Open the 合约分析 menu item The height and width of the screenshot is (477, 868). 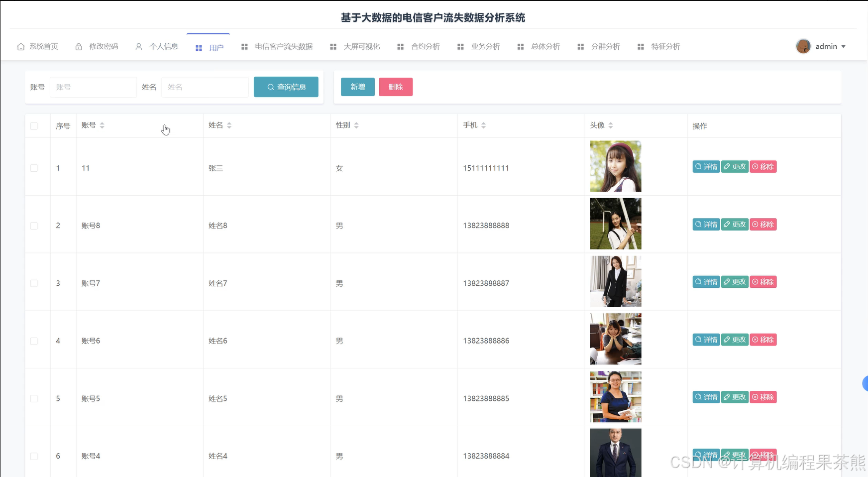point(419,46)
